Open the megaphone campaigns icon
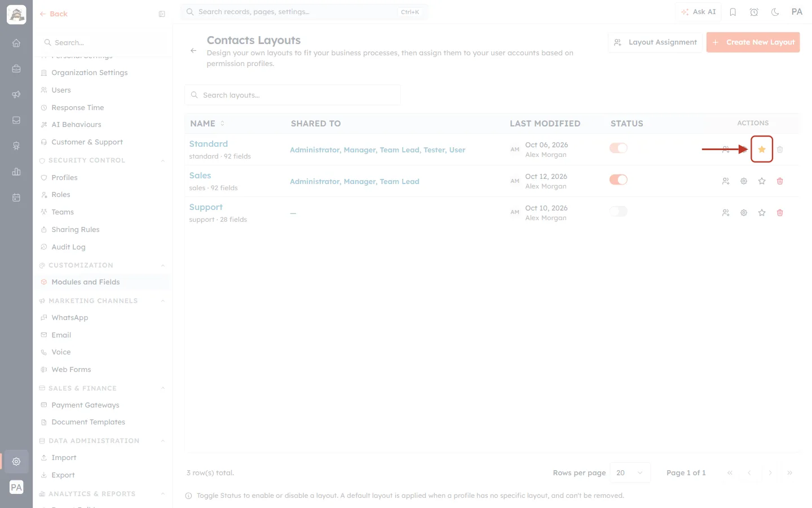Viewport: 812px width, 508px height. pos(16,94)
